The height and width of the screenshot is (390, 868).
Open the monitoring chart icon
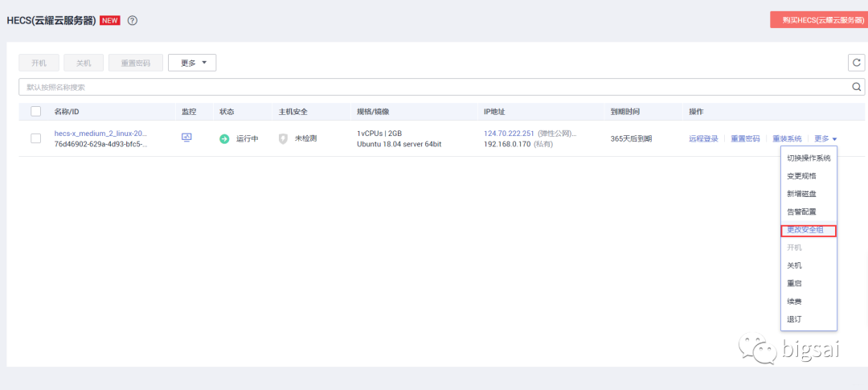pyautogui.click(x=186, y=138)
